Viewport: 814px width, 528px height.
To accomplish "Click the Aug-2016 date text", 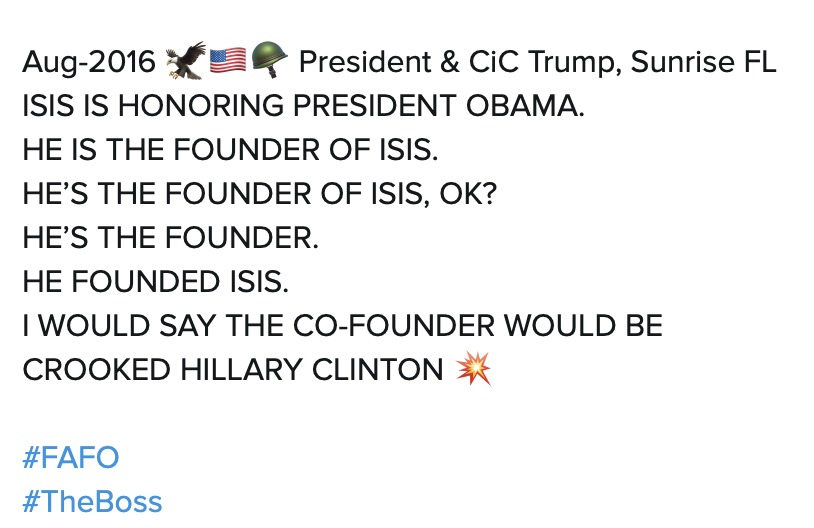I will click(x=90, y=63).
